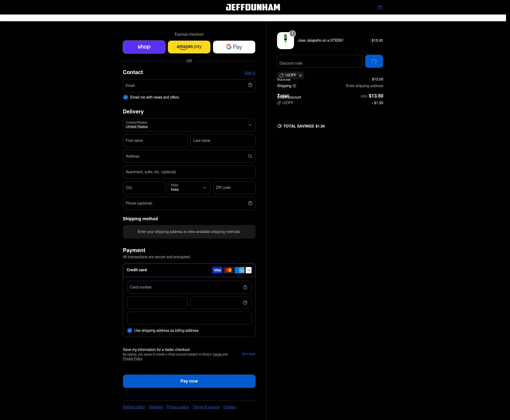Focus the Email input field

[x=189, y=86]
